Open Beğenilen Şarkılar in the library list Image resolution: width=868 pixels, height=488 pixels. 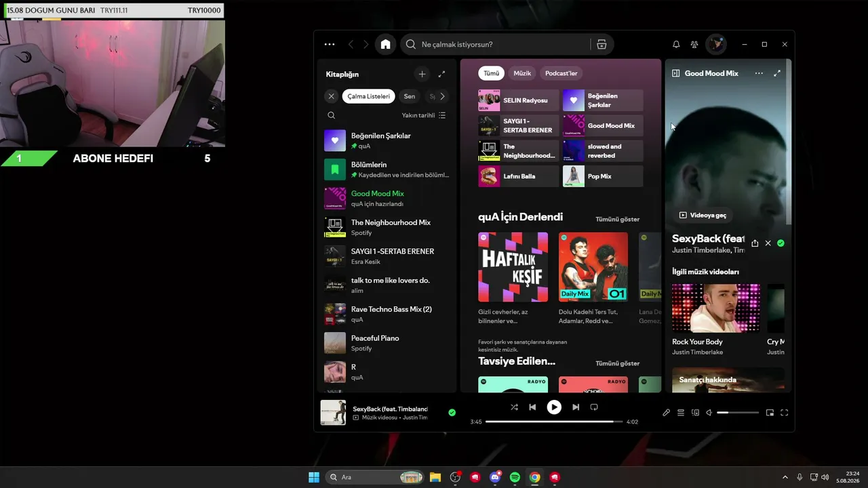click(x=387, y=140)
